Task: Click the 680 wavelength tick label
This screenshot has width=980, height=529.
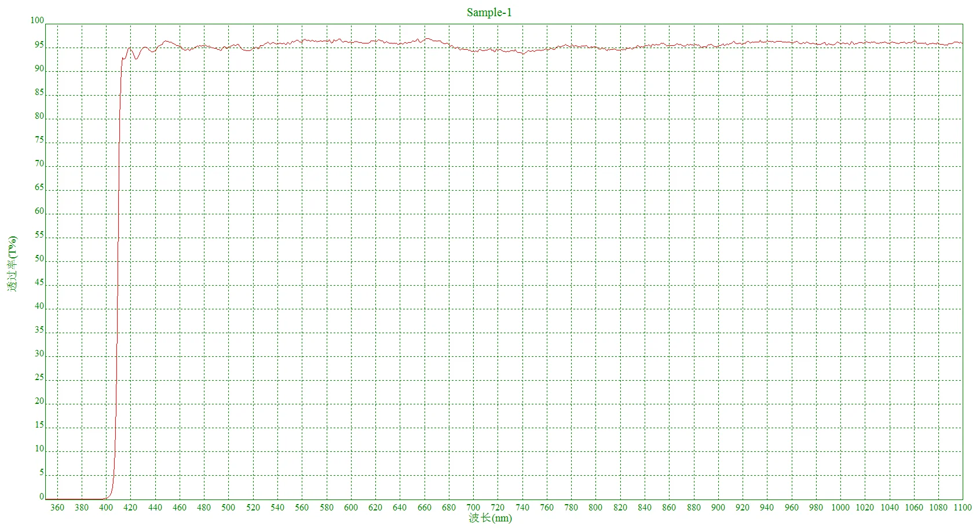Action: pyautogui.click(x=449, y=508)
